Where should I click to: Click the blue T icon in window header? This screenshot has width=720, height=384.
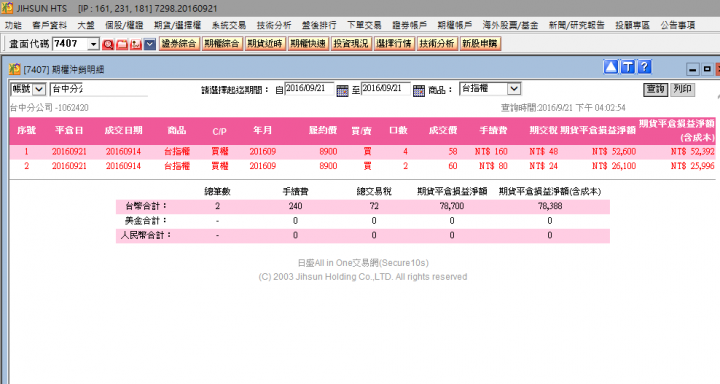pyautogui.click(x=628, y=67)
